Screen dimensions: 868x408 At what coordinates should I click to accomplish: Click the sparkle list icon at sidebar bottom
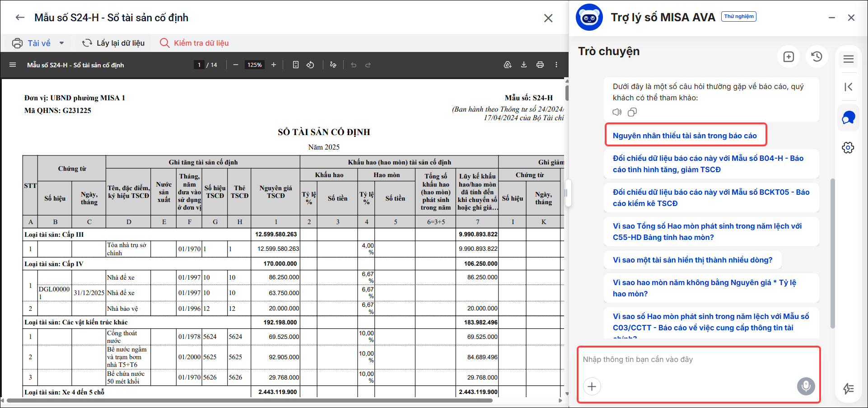849,389
